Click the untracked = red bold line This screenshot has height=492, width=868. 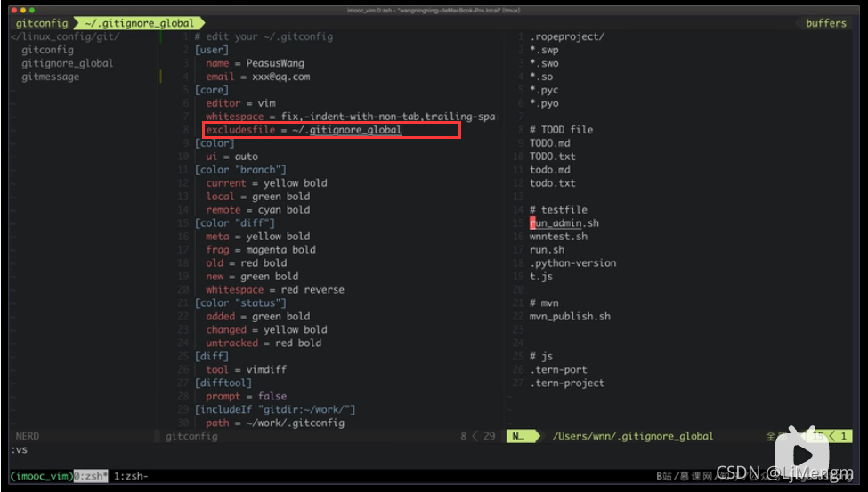pos(264,343)
